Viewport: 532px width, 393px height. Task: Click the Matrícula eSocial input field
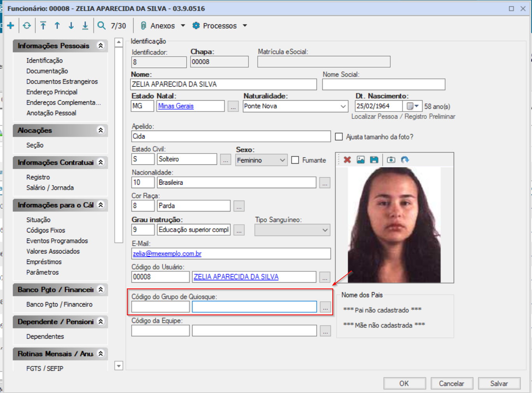click(x=324, y=62)
